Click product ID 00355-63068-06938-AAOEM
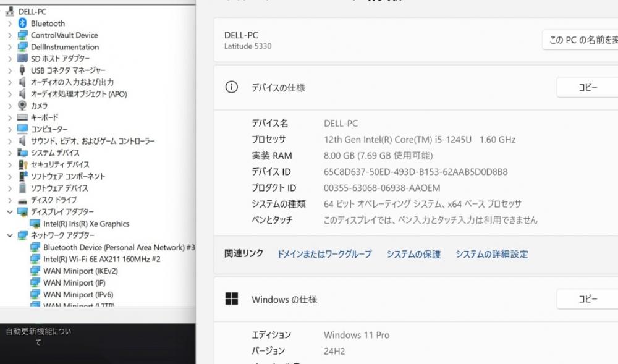 (x=382, y=188)
